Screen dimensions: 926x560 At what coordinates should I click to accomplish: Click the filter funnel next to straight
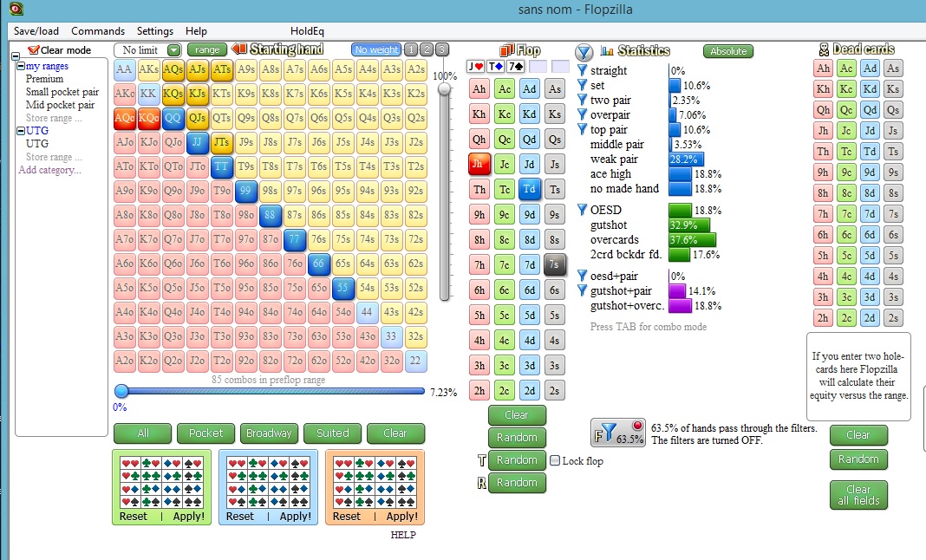pyautogui.click(x=583, y=70)
